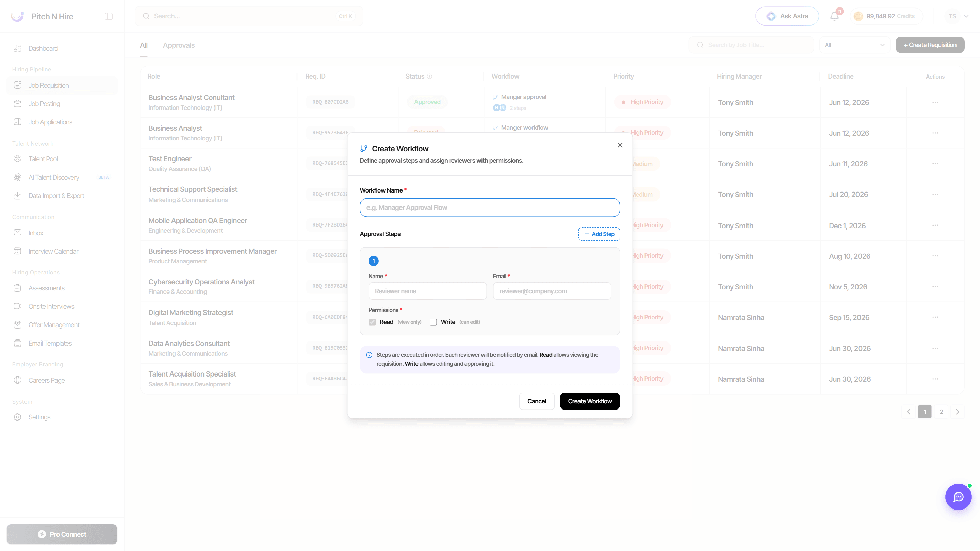Click the Pitch N Hire logo
This screenshot has width=980, height=551.
click(x=17, y=16)
